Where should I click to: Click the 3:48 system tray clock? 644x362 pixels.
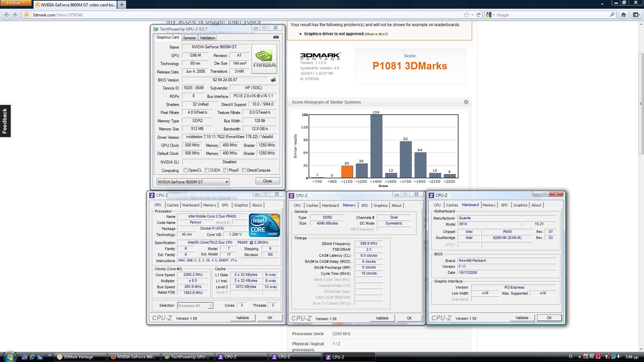click(x=631, y=357)
